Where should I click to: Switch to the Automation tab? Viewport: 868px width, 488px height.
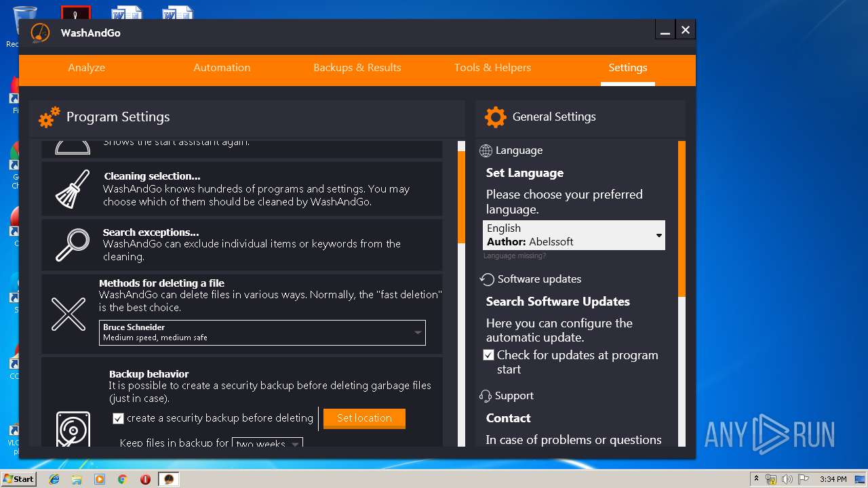tap(222, 68)
